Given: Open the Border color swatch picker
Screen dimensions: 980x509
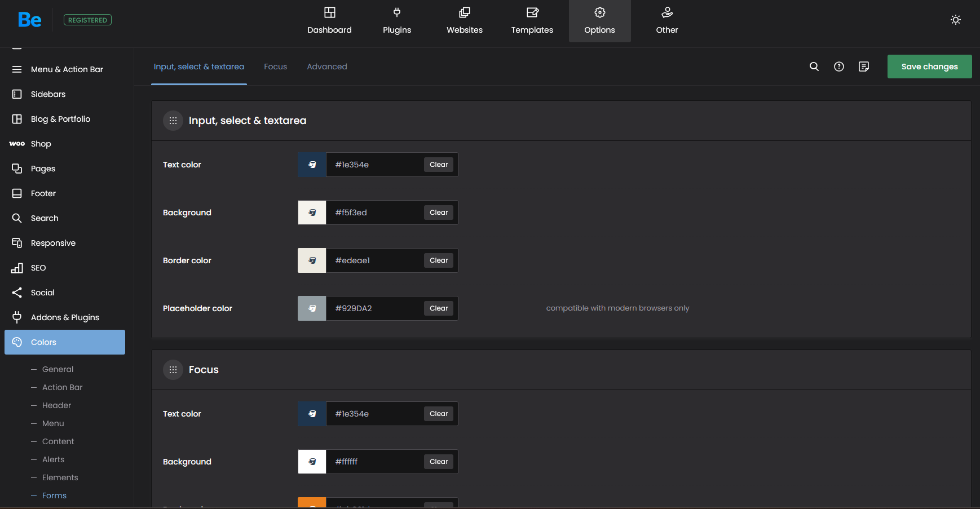Looking at the screenshot, I should (312, 260).
